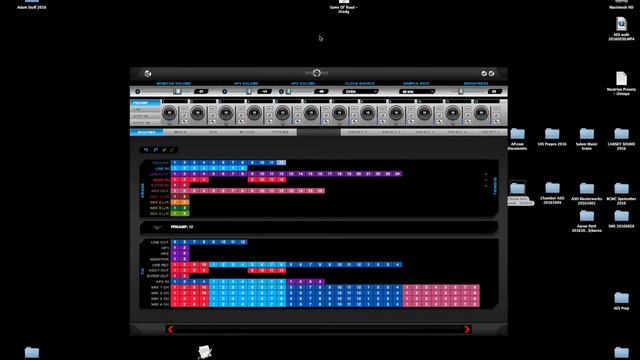This screenshot has height=360, width=640.
Task: Click the green icon in routing toolbar
Action: click(x=164, y=150)
